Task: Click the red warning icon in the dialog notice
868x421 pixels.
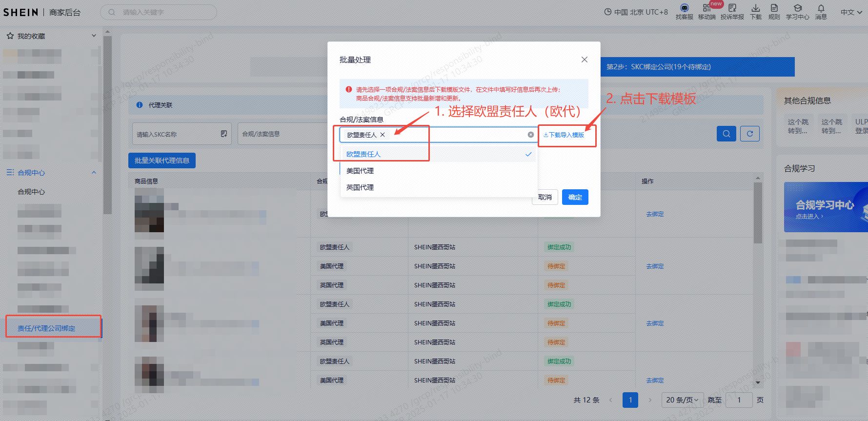Action: click(349, 90)
